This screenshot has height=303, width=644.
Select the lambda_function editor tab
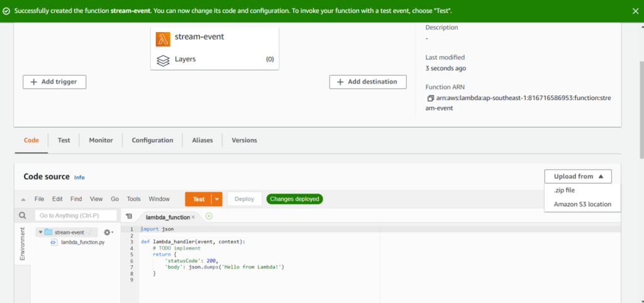click(x=167, y=217)
